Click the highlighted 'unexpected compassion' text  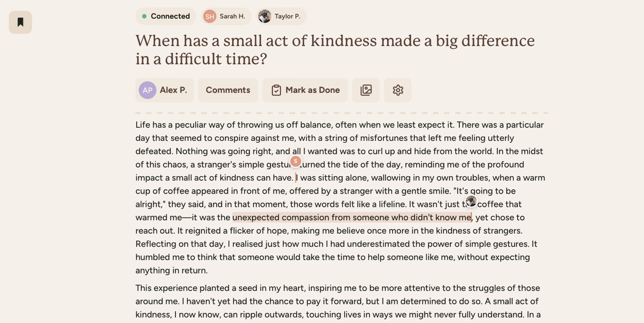point(352,218)
